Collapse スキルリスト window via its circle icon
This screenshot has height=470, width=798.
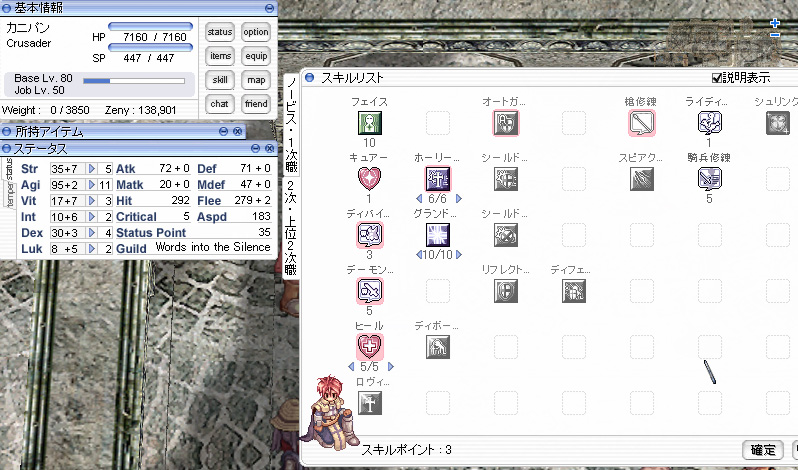pyautogui.click(x=309, y=78)
